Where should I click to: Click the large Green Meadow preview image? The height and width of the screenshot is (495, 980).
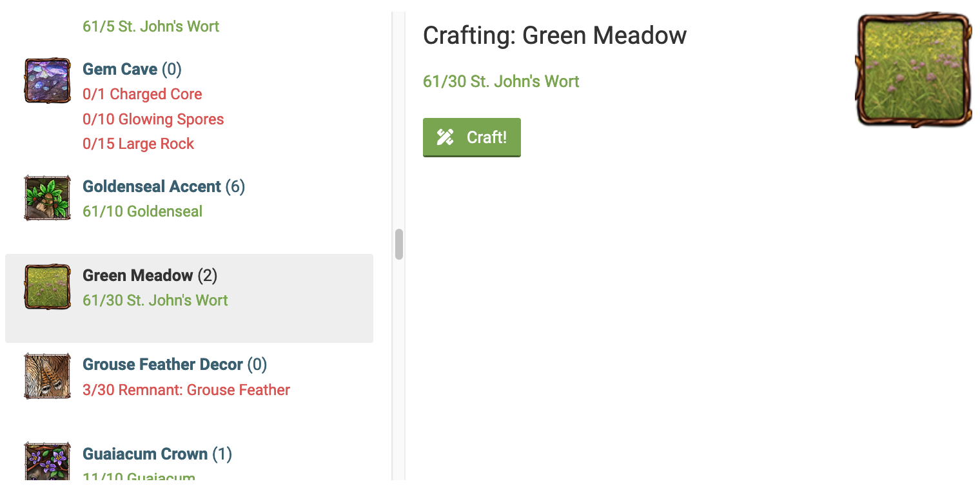(913, 69)
